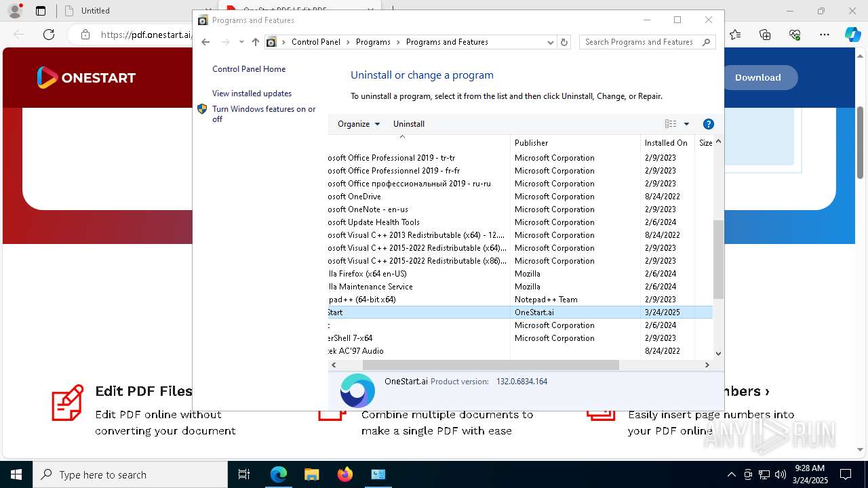868x488 pixels.
Task: Select Mozilla Maintenance Service row
Action: pos(520,287)
